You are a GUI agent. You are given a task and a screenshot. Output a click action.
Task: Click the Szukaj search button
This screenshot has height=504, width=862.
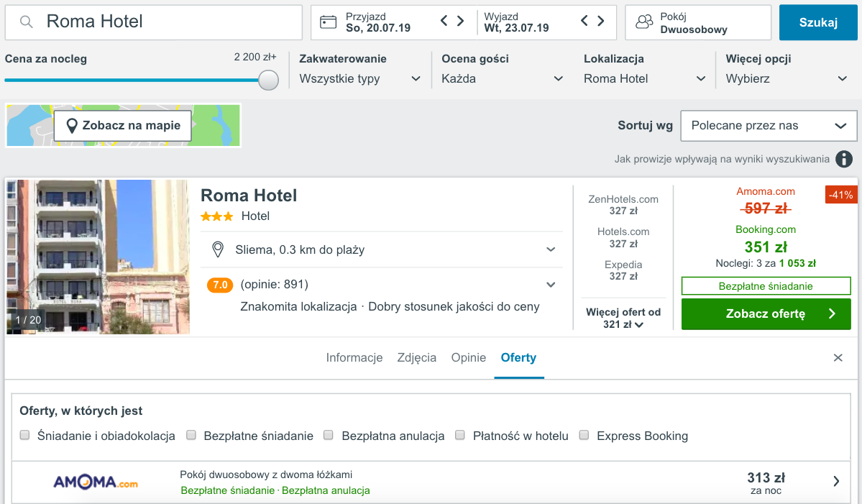click(818, 22)
